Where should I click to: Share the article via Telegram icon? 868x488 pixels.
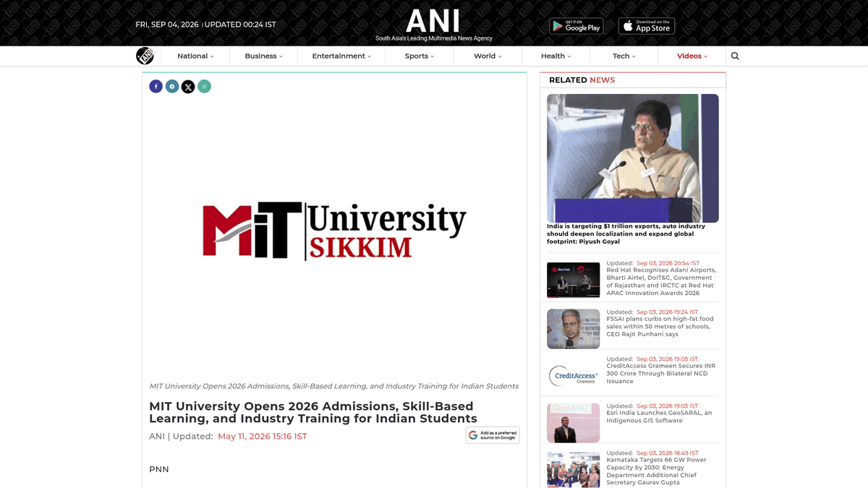click(172, 87)
